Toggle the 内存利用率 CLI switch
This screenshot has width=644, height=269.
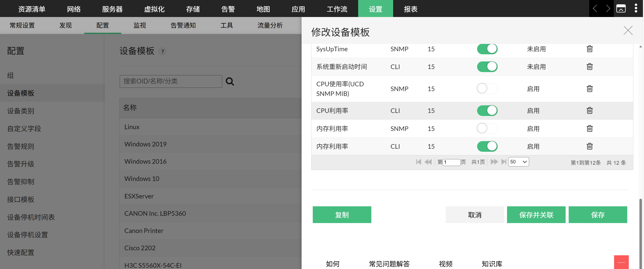point(487,146)
